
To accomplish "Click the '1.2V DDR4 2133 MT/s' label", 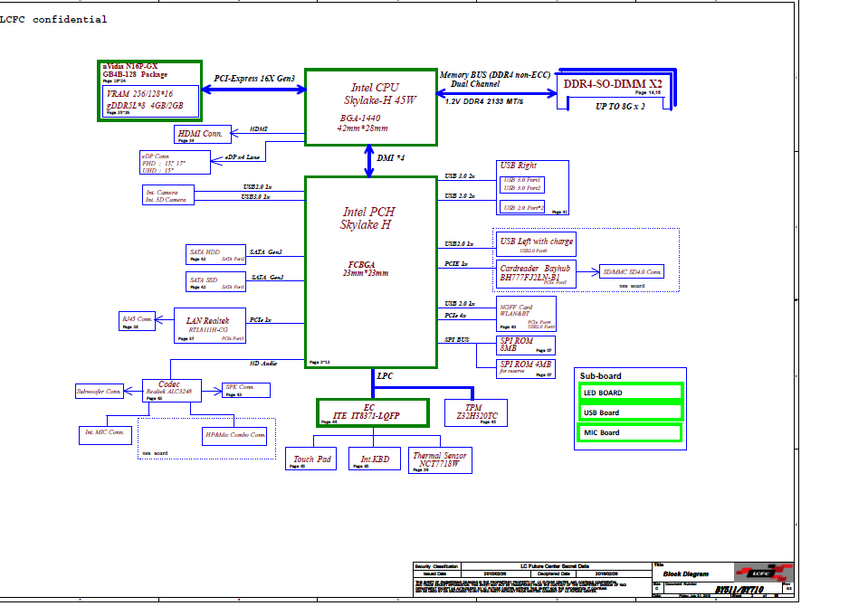I will pos(484,101).
